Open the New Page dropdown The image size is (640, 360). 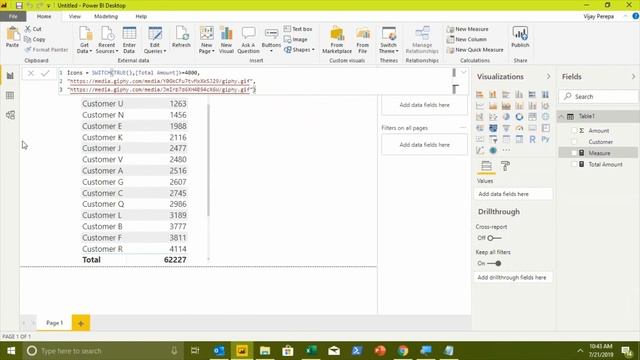207,48
